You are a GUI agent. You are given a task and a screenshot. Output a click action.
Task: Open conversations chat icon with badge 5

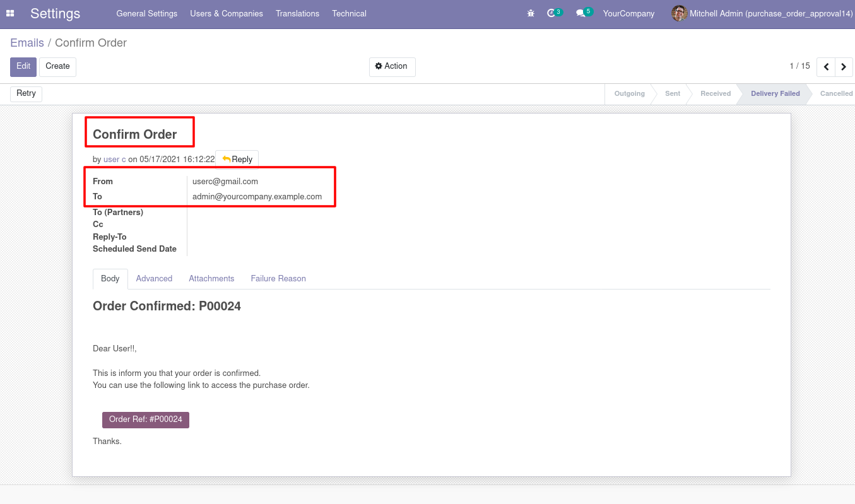(x=584, y=13)
